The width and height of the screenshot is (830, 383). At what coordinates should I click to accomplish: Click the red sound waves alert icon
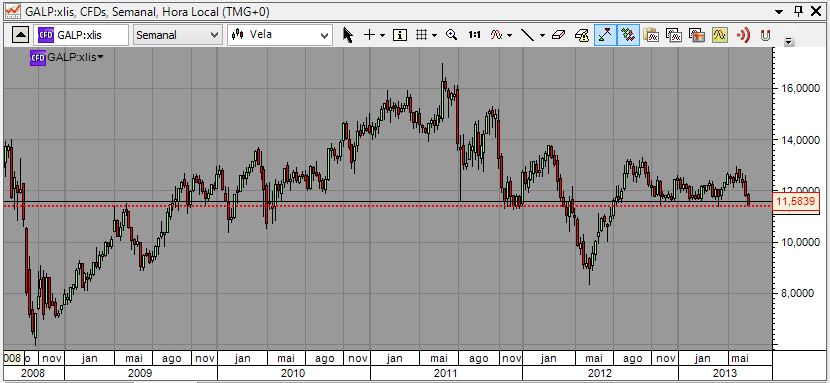coord(744,35)
